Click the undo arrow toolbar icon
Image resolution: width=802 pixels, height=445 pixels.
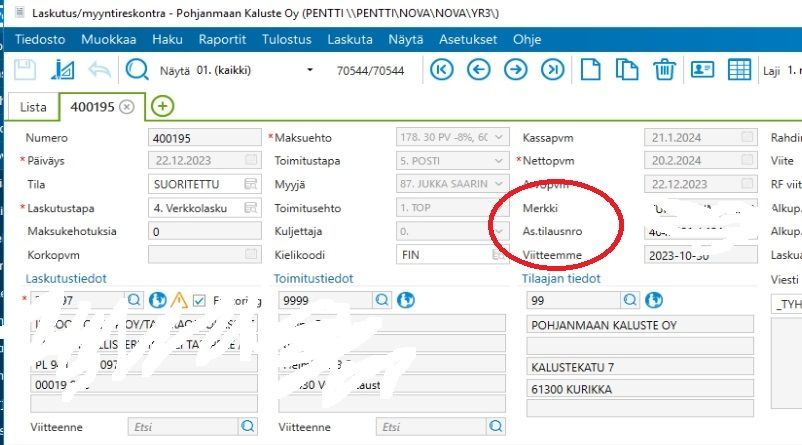tap(100, 70)
